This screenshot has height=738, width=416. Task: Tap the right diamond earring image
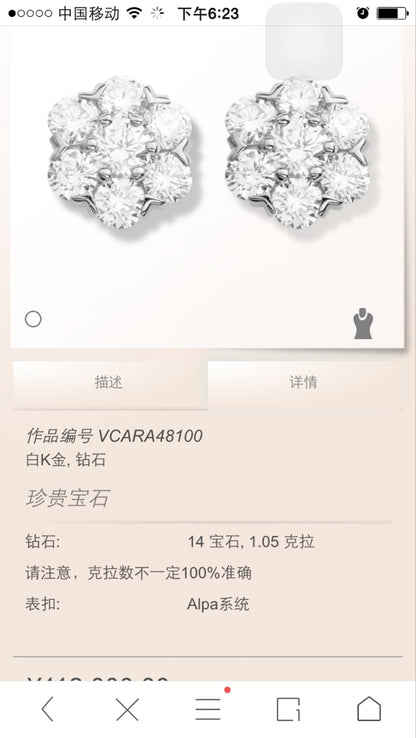pos(297,152)
